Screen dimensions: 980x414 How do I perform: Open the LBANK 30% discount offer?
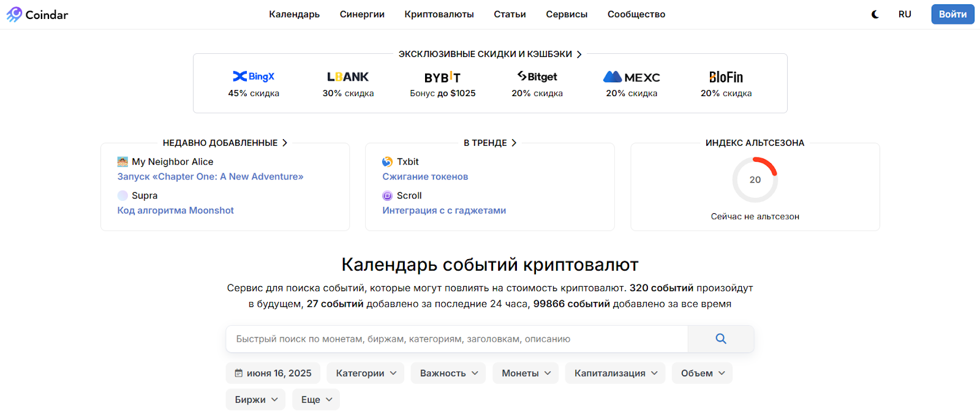(348, 84)
